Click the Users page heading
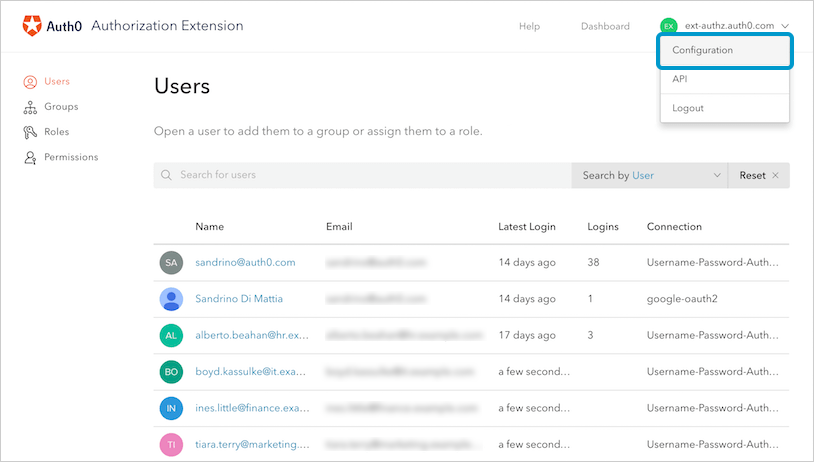Image resolution: width=814 pixels, height=462 pixels. [182, 86]
